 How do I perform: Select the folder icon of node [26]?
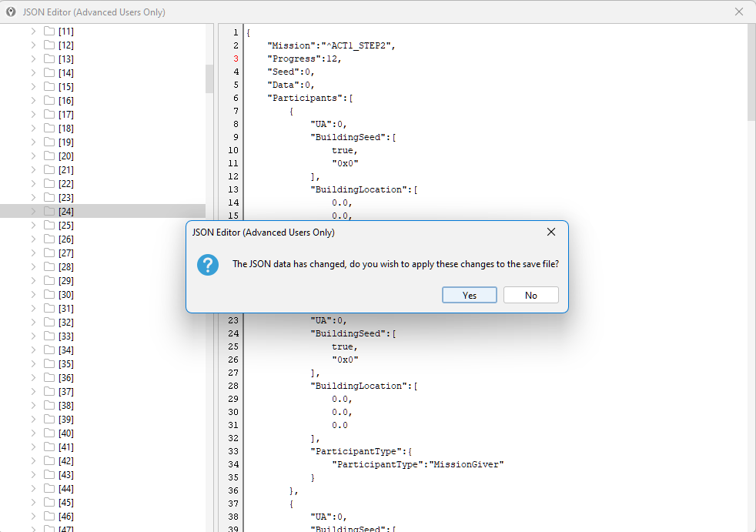pyautogui.click(x=49, y=239)
